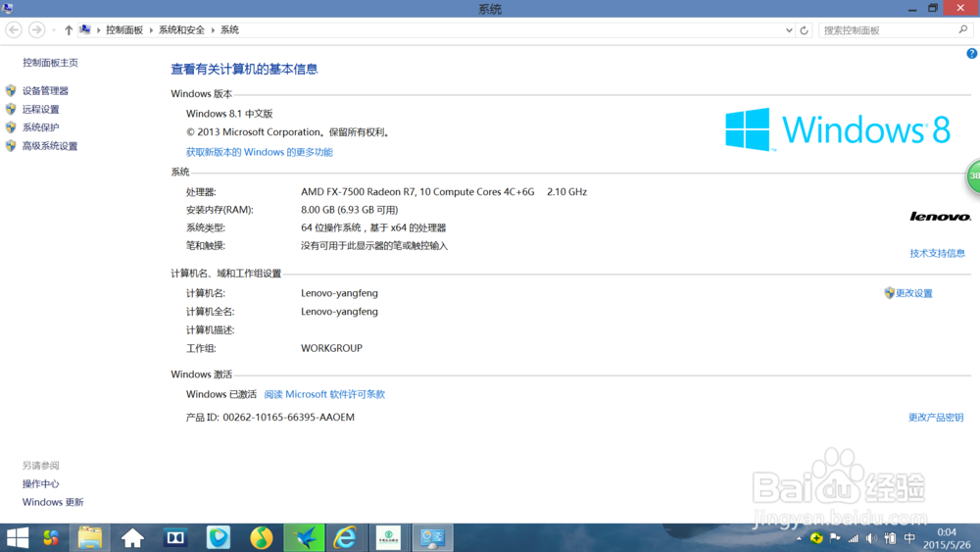Refresh the Control Panel page

[x=805, y=30]
